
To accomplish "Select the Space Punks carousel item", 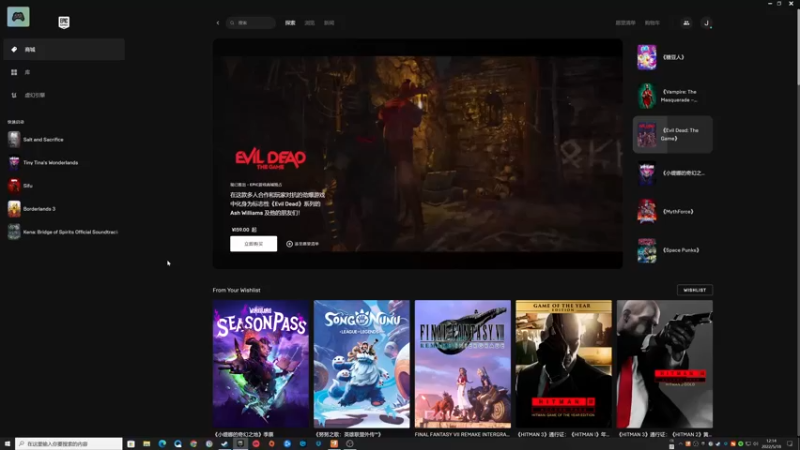I will tap(672, 250).
